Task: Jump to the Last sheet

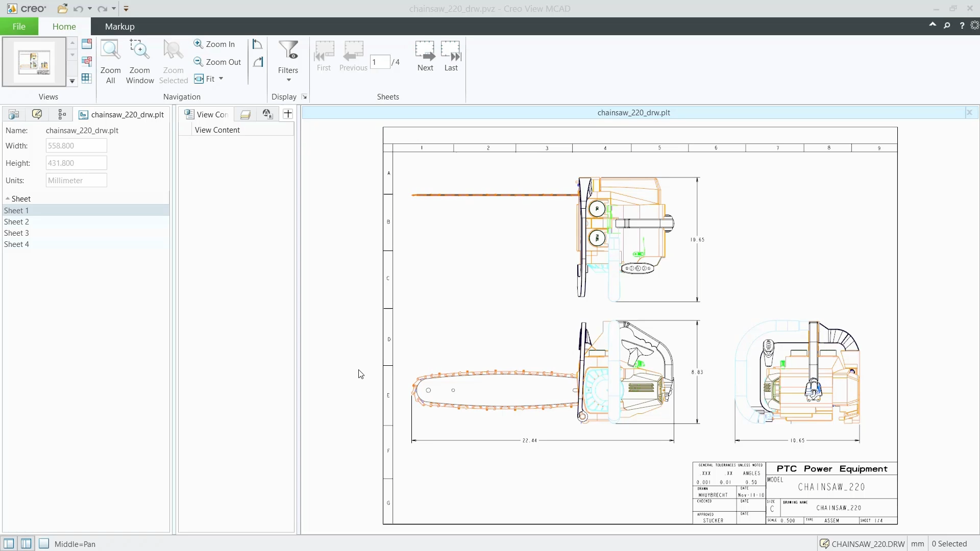Action: [x=451, y=56]
